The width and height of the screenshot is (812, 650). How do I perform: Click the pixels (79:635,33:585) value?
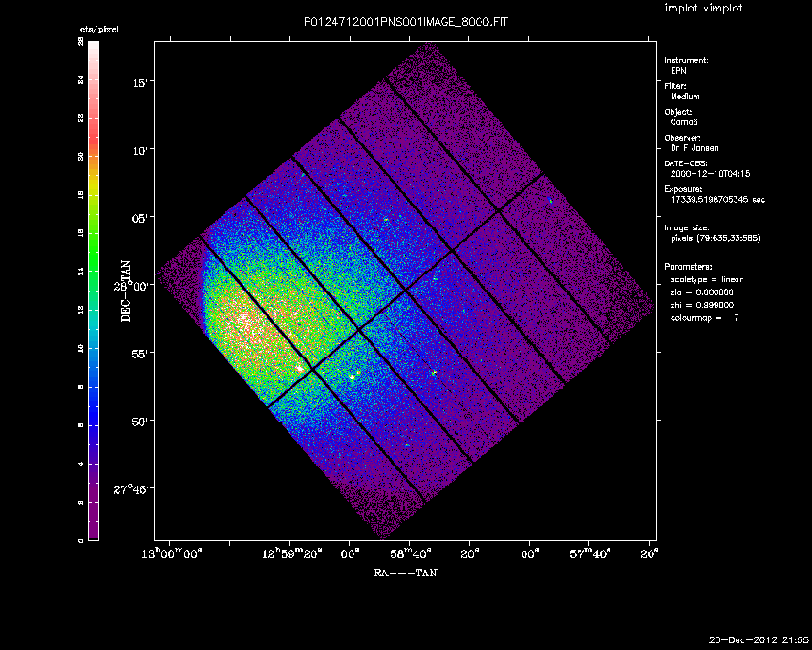(x=716, y=238)
